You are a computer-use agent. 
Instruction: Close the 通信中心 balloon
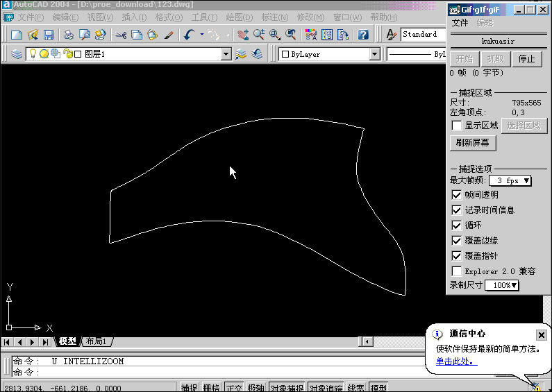coord(542,335)
